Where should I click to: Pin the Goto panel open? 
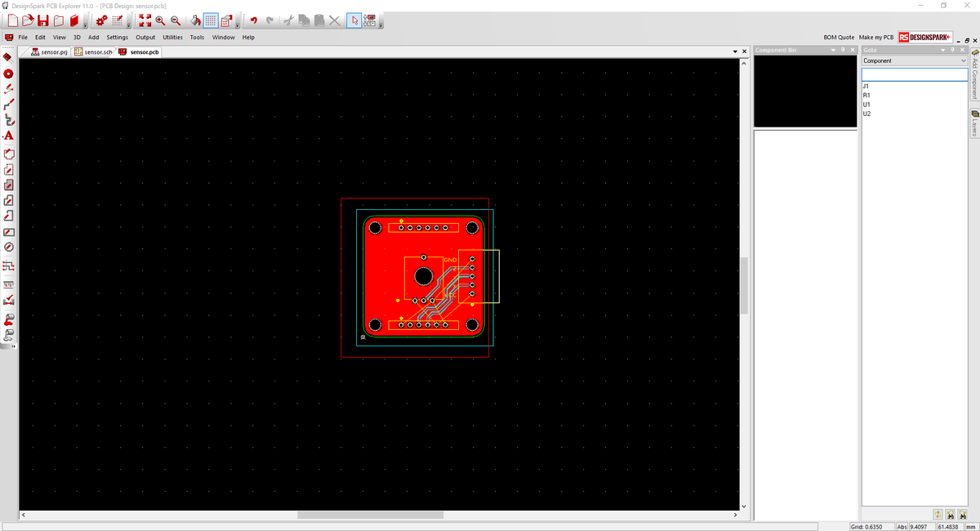pyautogui.click(x=951, y=50)
